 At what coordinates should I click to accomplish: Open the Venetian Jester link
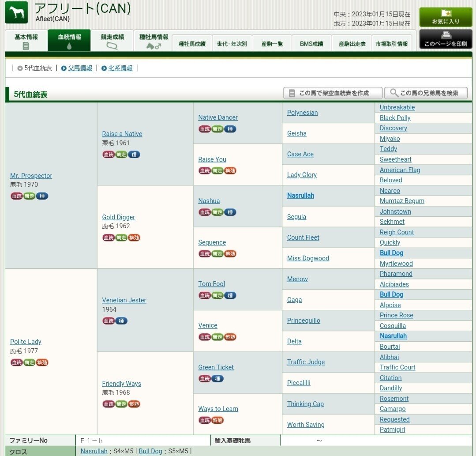click(124, 300)
